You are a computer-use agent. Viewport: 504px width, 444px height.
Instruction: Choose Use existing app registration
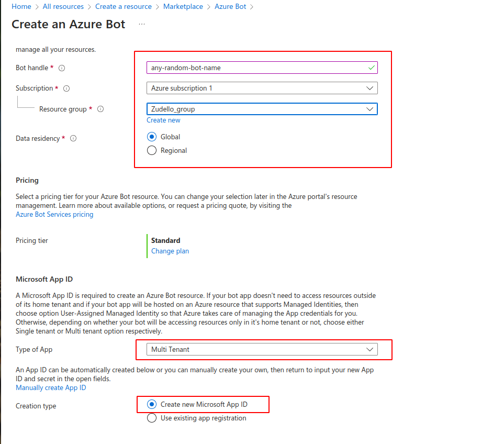152,418
